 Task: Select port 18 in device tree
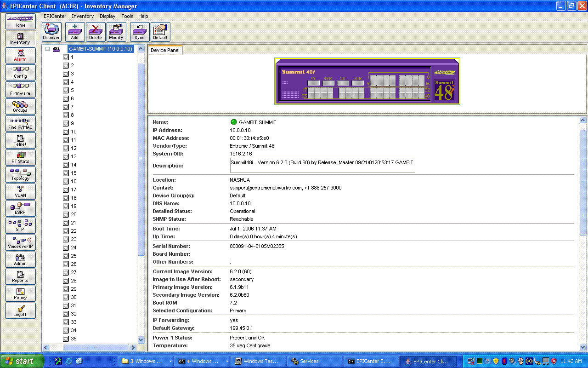pos(73,198)
